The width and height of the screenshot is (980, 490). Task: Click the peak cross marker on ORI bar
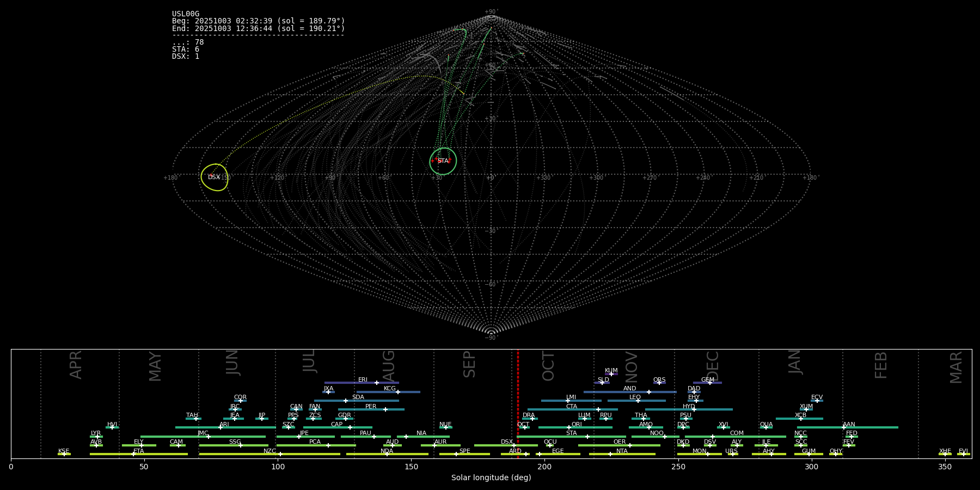569,427
